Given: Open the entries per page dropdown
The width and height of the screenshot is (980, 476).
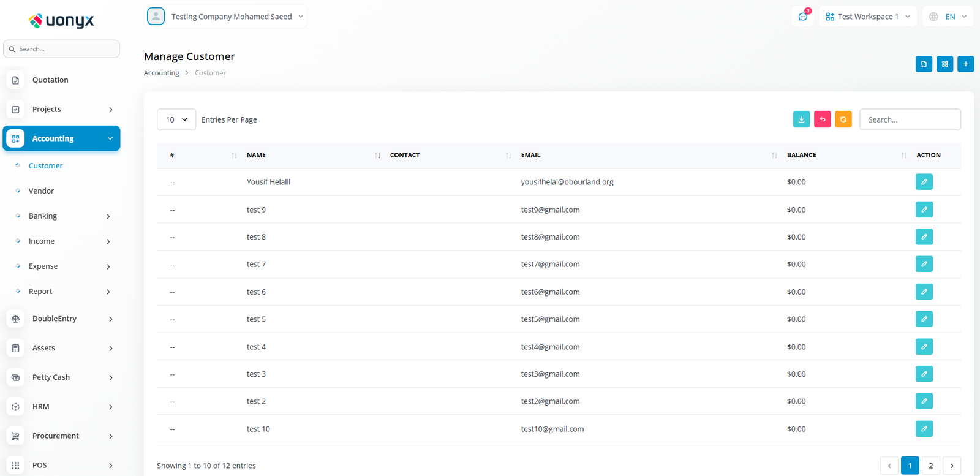Looking at the screenshot, I should coord(176,119).
